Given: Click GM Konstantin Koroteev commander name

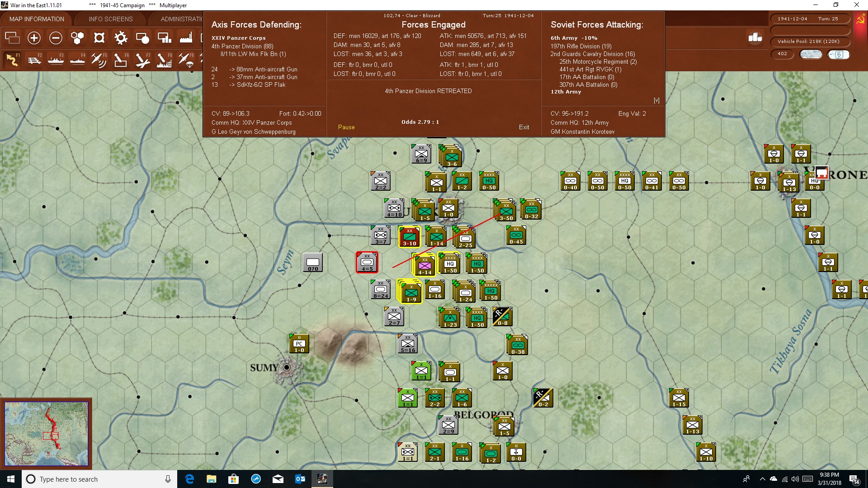Looking at the screenshot, I should (x=583, y=131).
